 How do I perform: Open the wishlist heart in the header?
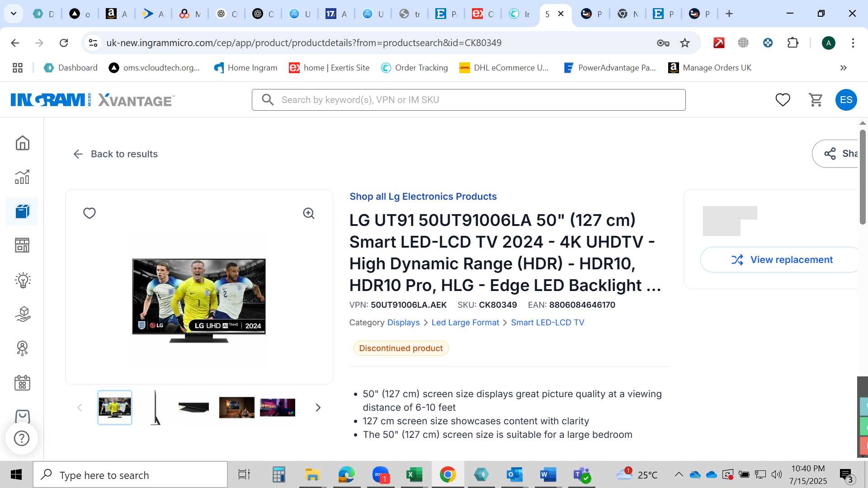[783, 99]
